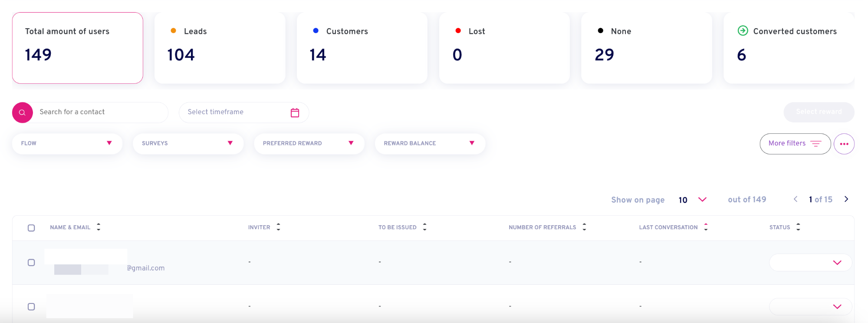This screenshot has height=323, width=868.
Task: Go to previous page arrow
Action: pos(796,199)
